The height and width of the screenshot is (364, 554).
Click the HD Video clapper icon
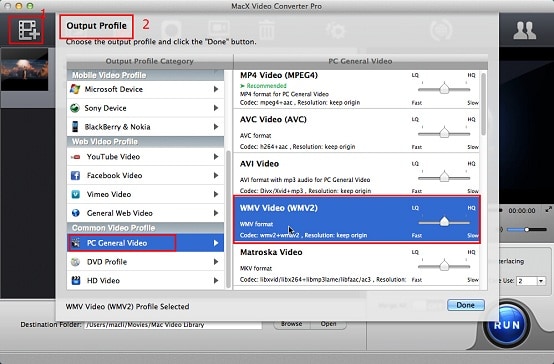click(76, 280)
